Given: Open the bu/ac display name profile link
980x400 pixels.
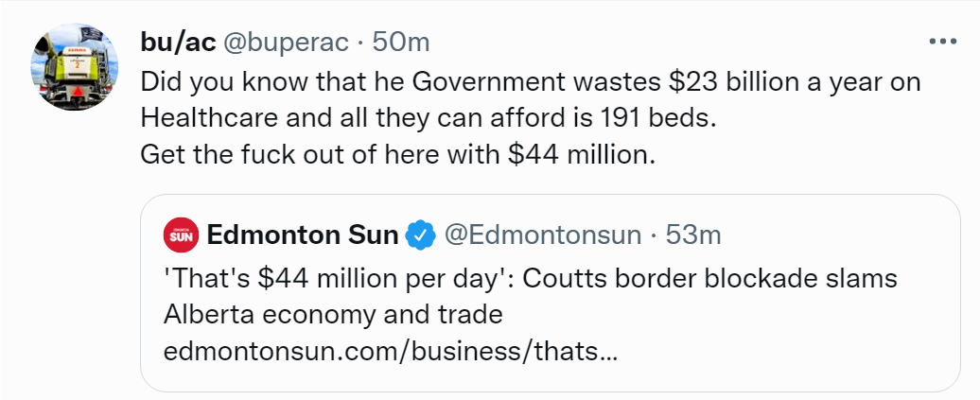Looking at the screenshot, I should (178, 43).
